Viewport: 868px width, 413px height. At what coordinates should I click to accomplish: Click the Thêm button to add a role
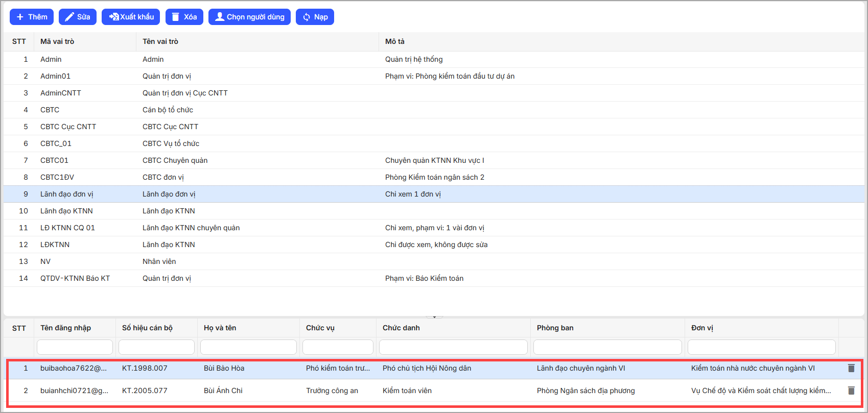(32, 17)
